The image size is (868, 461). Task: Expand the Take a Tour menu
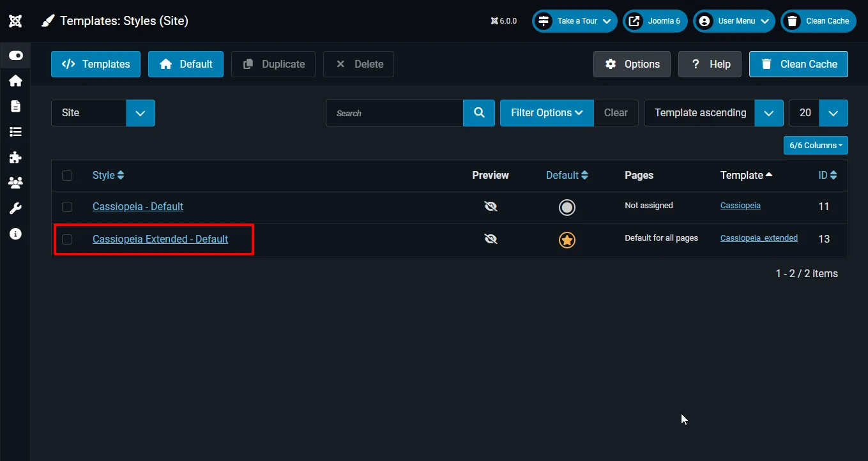tap(574, 20)
